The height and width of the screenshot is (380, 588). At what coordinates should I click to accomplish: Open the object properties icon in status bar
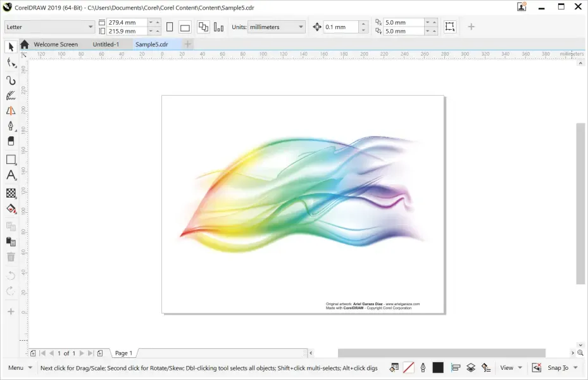[394, 367]
